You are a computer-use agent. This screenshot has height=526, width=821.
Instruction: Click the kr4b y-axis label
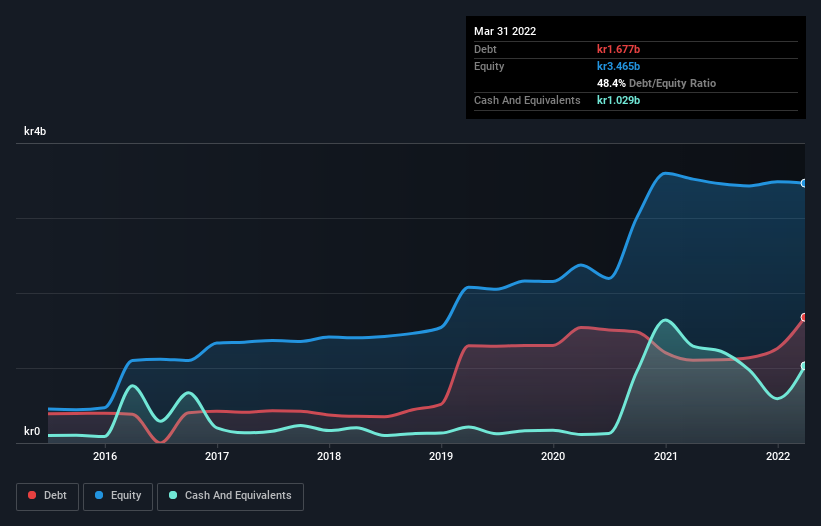(x=35, y=131)
